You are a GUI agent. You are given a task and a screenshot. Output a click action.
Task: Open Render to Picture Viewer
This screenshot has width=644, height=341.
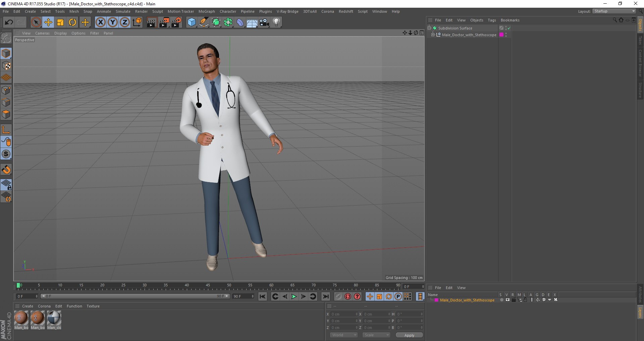tap(164, 22)
